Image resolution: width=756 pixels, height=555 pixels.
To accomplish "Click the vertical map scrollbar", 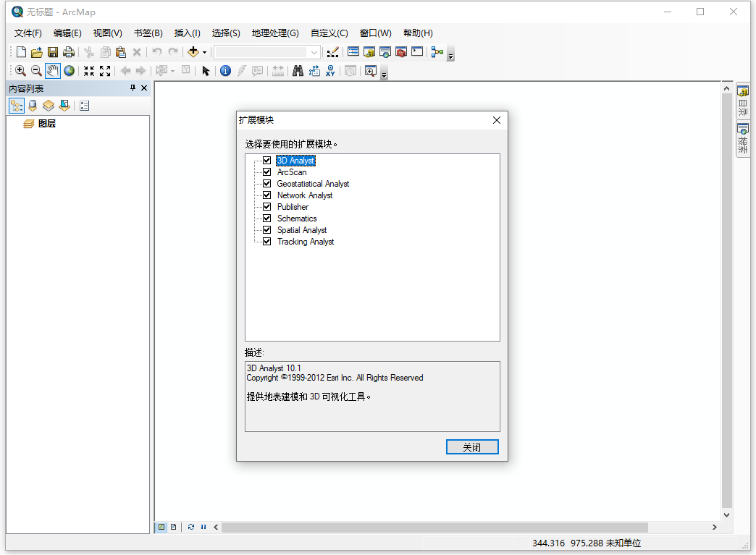I will point(726,301).
